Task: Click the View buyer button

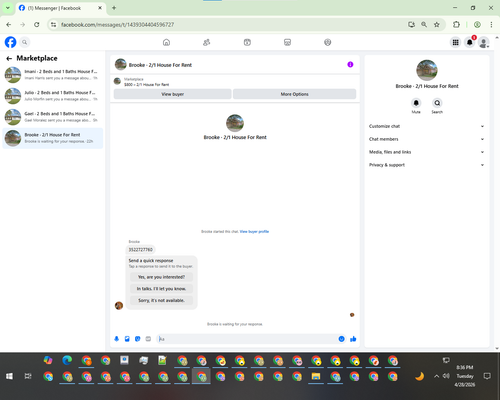Action: (x=172, y=94)
